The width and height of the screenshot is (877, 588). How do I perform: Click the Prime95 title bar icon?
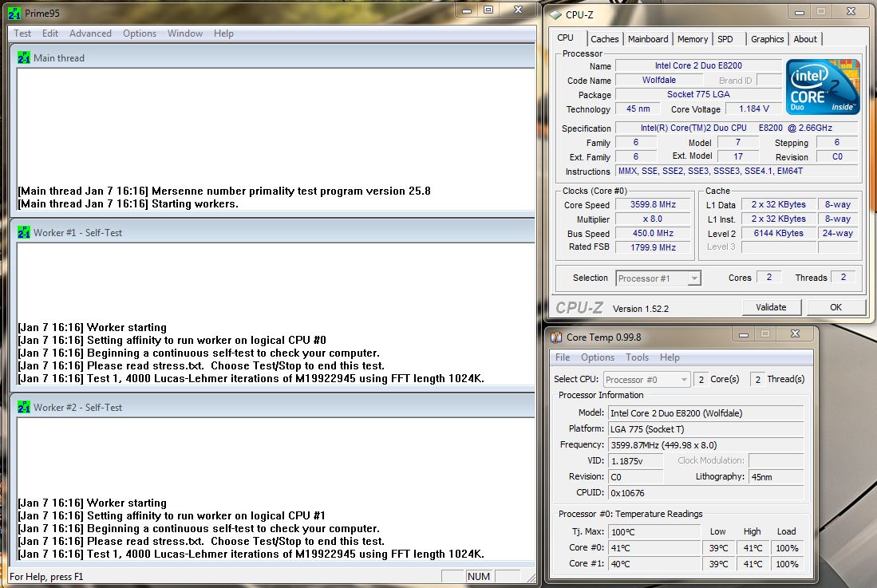[x=14, y=13]
